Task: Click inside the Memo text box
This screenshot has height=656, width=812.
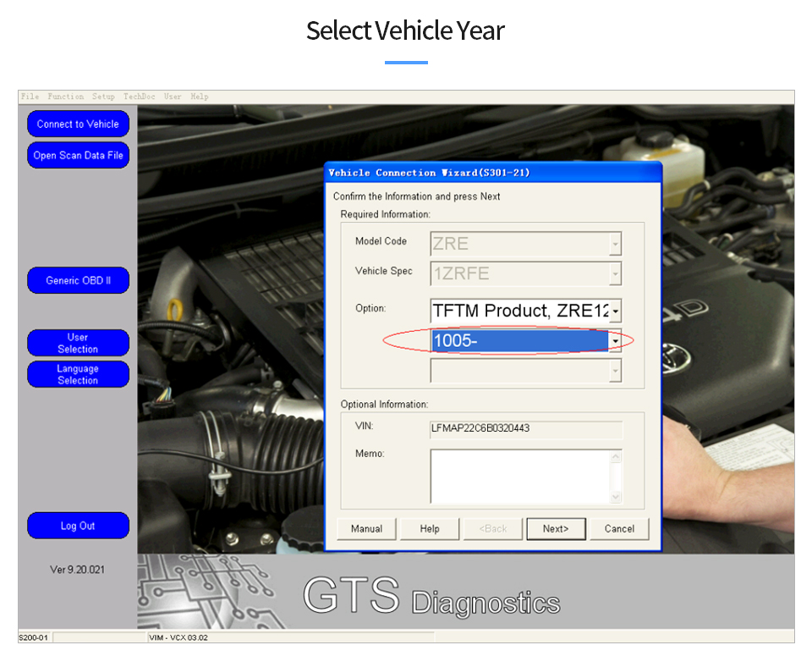Action: pos(520,477)
